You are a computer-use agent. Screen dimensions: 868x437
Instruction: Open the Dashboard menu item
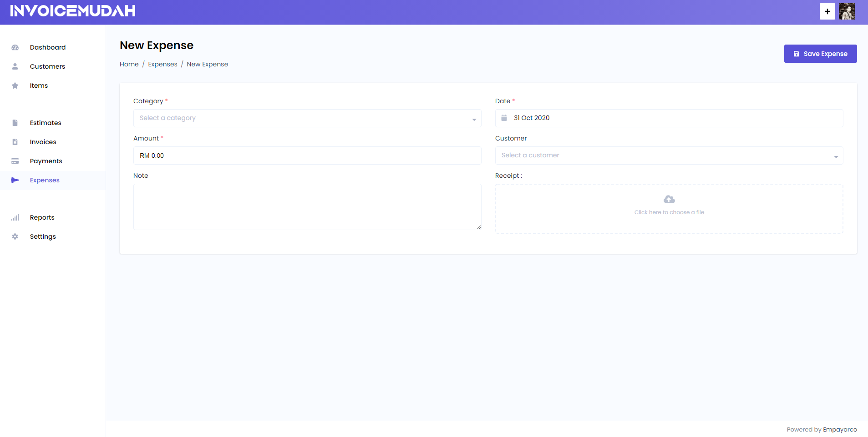click(53, 47)
